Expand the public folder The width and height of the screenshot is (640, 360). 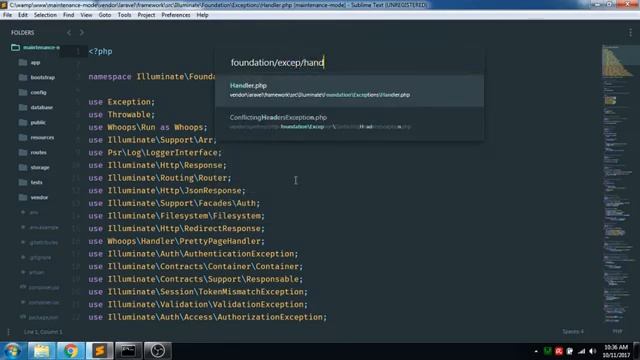pyautogui.click(x=32, y=122)
